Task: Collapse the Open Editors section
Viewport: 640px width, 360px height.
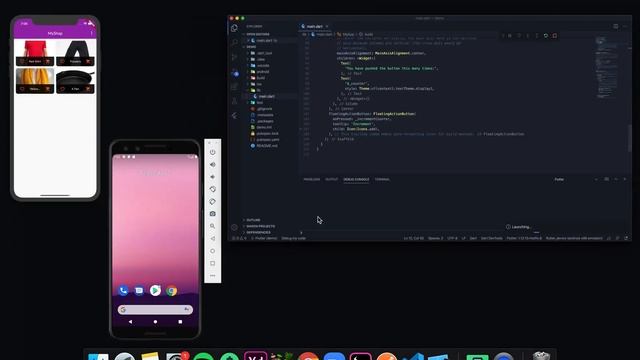Action: coord(258,34)
